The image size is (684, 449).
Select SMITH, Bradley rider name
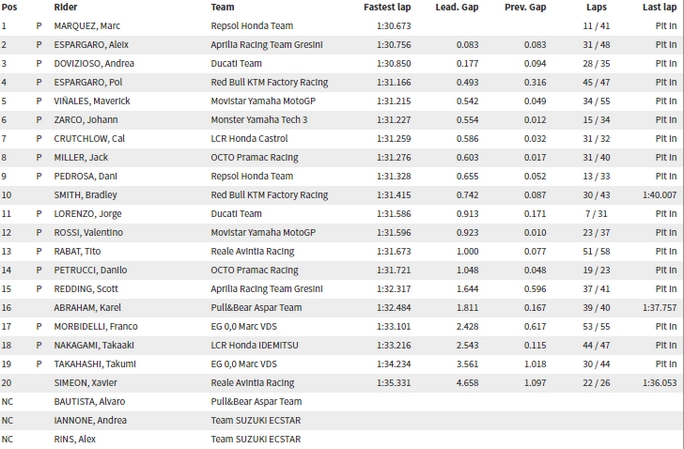click(86, 195)
